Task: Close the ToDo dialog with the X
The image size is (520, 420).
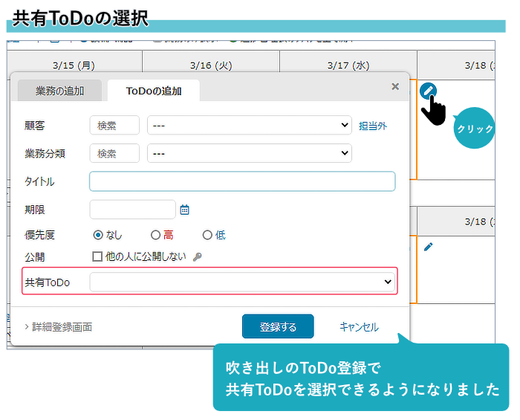Action: (x=395, y=86)
